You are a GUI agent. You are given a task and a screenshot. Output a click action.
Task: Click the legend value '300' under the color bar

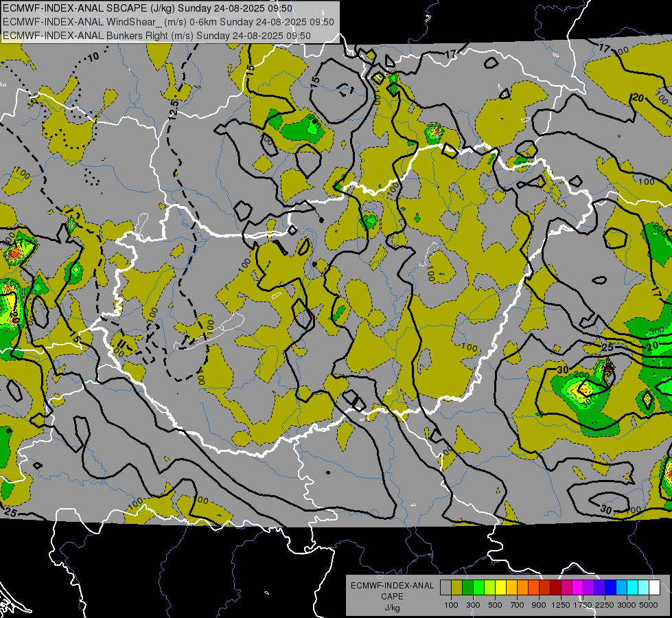click(473, 605)
